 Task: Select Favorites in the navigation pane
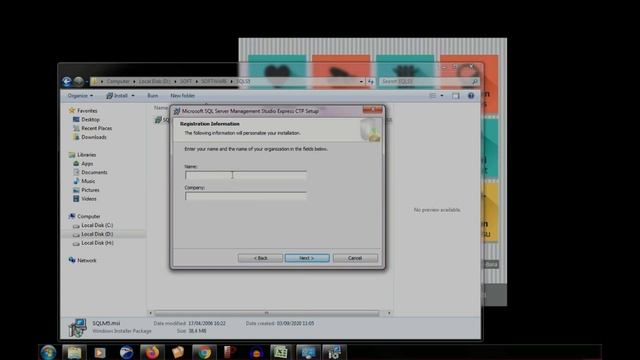click(87, 111)
